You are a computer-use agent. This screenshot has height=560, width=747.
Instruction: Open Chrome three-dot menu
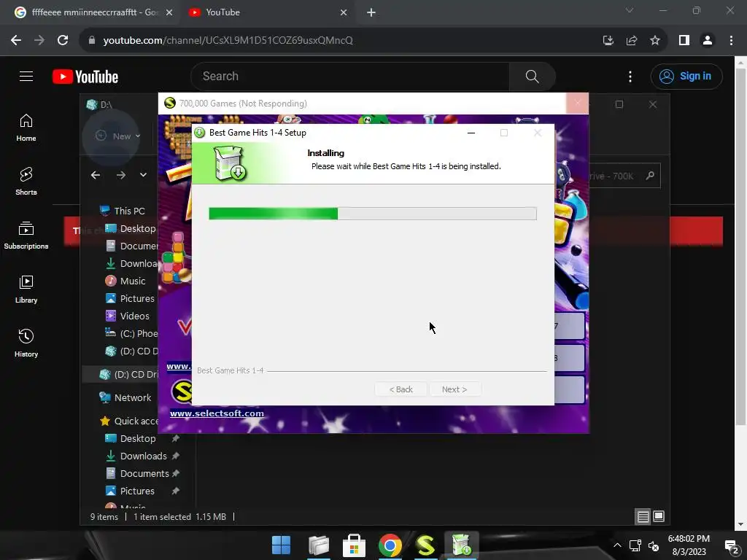pos(731,41)
